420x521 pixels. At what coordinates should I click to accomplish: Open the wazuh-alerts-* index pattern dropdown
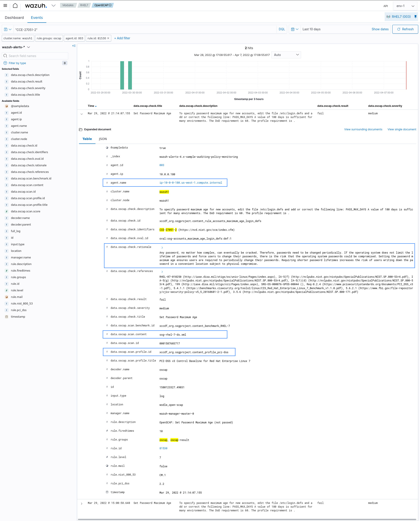(16, 47)
